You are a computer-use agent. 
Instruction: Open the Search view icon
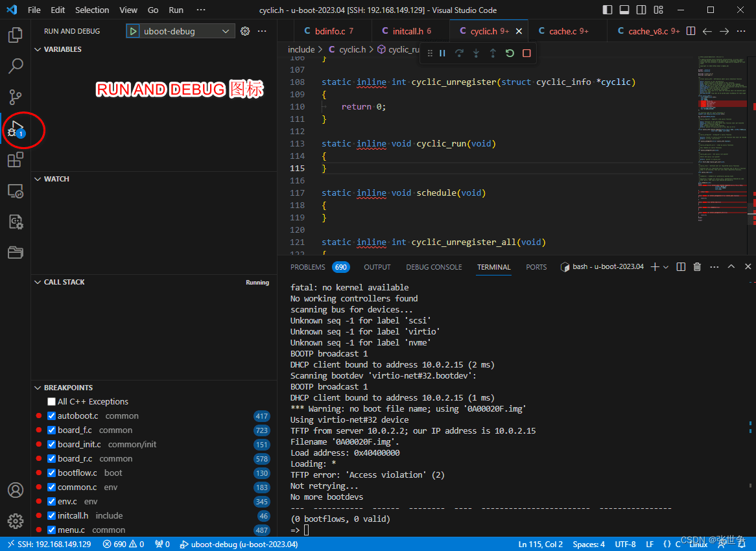point(16,65)
